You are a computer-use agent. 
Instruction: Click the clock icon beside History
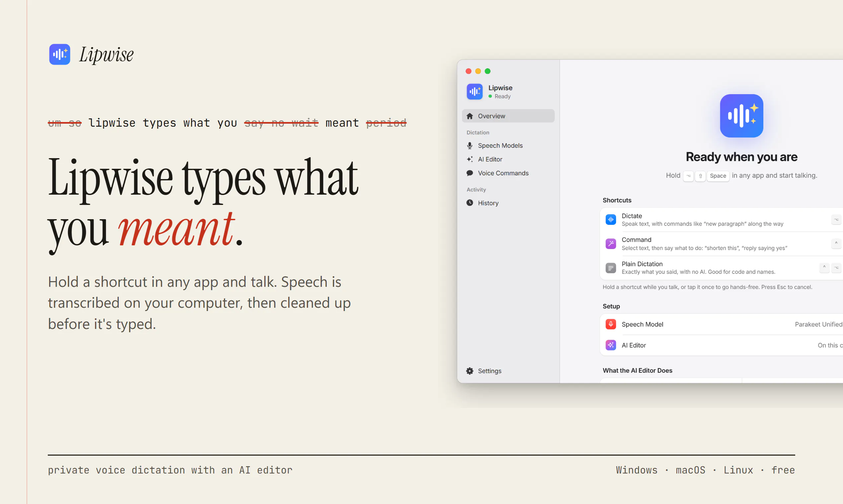click(x=470, y=203)
